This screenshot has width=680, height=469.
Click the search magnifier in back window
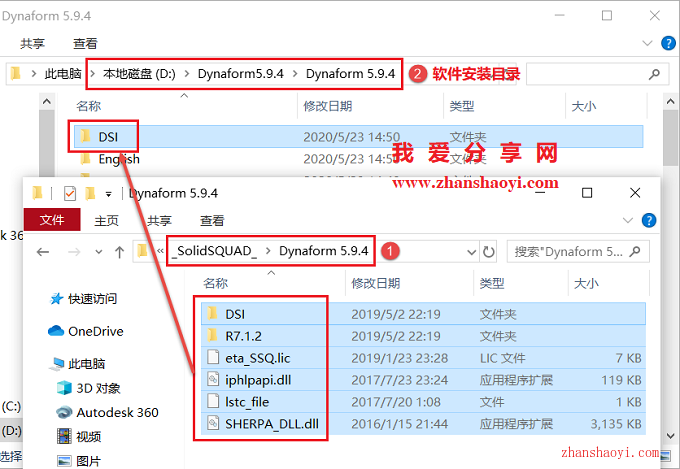[x=654, y=74]
